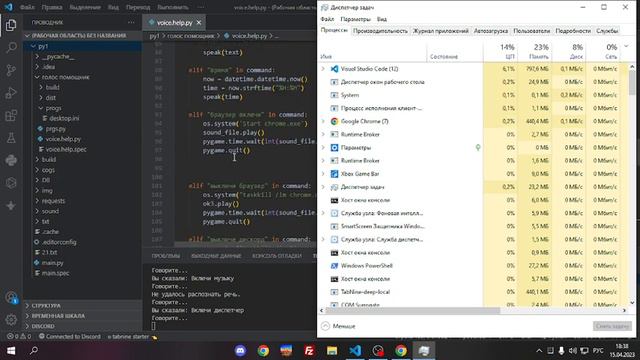Switch to Производительность tab
Image resolution: width=640 pixels, height=360 pixels.
tap(380, 31)
